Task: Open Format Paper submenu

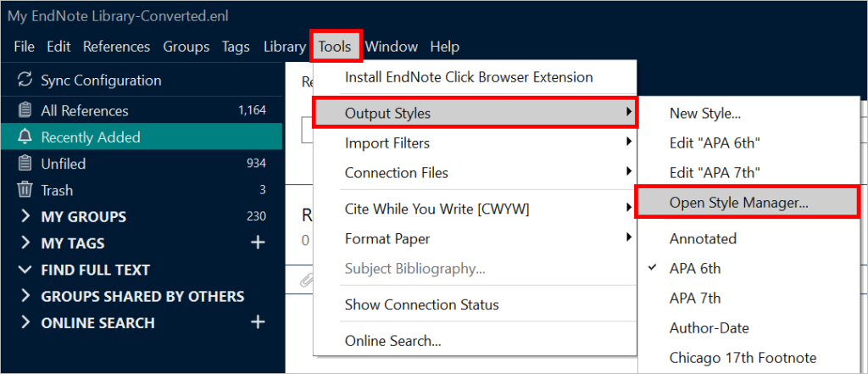Action: coord(475,239)
